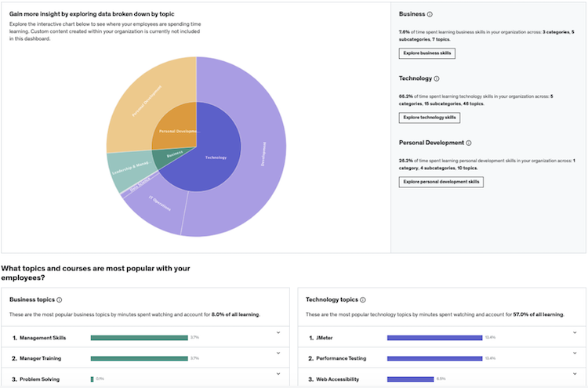
Task: Click info icon beside Personal Development heading
Action: tap(469, 143)
